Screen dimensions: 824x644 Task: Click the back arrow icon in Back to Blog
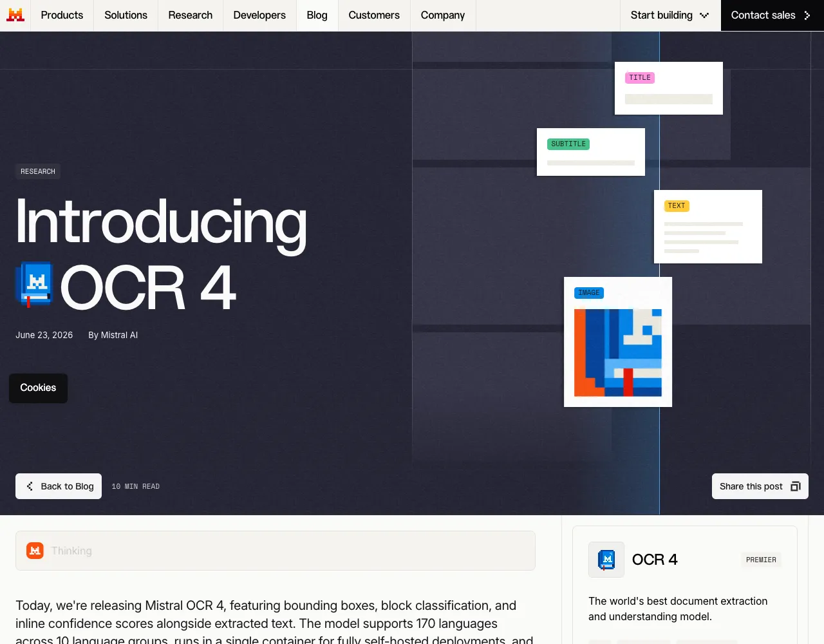[x=30, y=486]
